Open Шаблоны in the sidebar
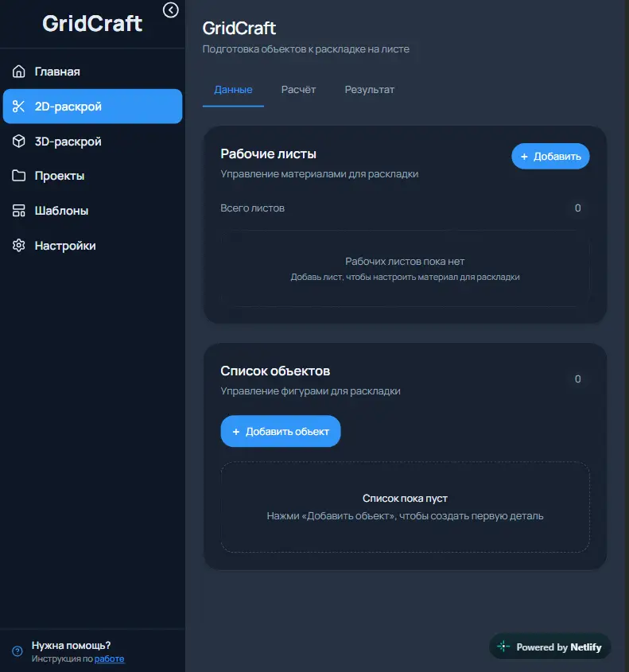 (x=92, y=211)
